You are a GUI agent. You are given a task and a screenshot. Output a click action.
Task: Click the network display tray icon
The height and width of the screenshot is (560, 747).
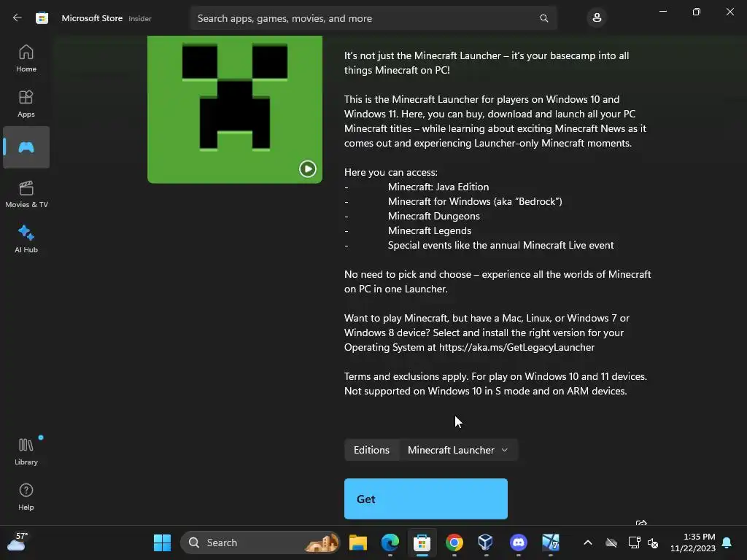(x=634, y=542)
